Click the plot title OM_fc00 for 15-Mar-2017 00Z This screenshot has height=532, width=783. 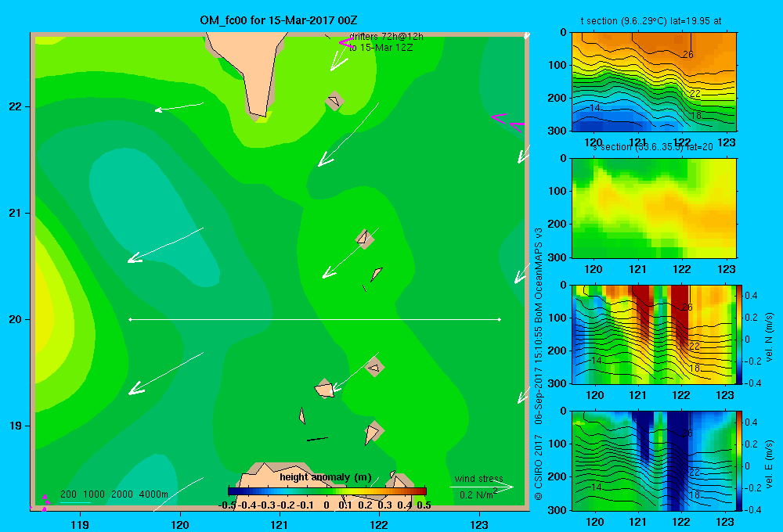(x=278, y=20)
